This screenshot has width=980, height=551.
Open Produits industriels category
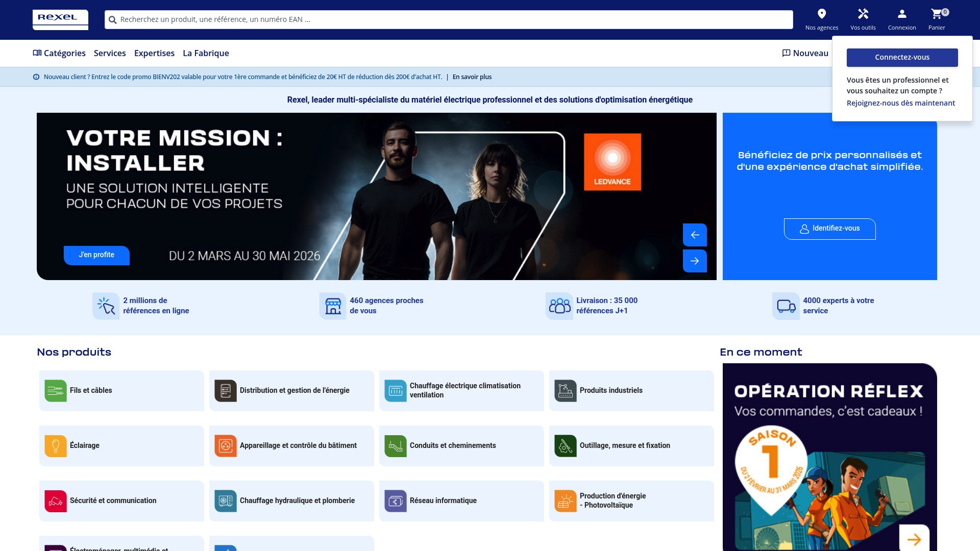point(631,391)
